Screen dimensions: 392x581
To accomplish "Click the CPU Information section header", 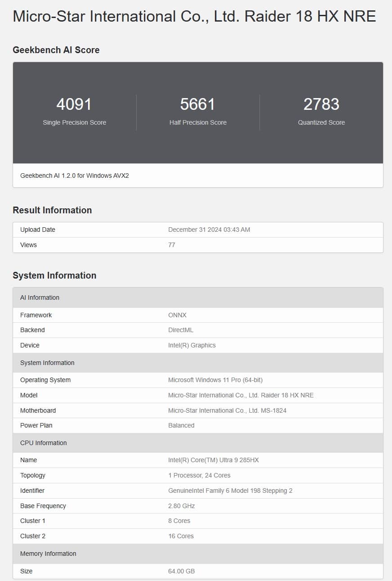I will point(198,443).
